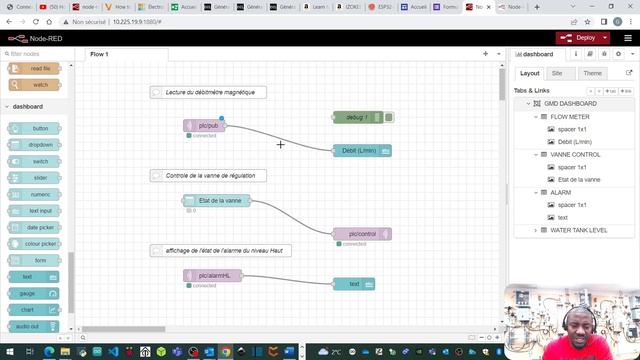The width and height of the screenshot is (640, 360).
Task: Zoom in the canvas with plus button
Action: click(x=497, y=338)
